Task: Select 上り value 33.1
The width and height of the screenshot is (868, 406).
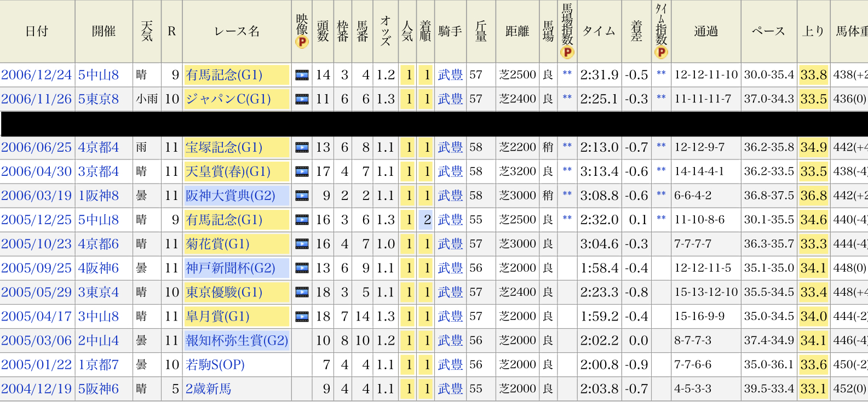Action: click(813, 388)
